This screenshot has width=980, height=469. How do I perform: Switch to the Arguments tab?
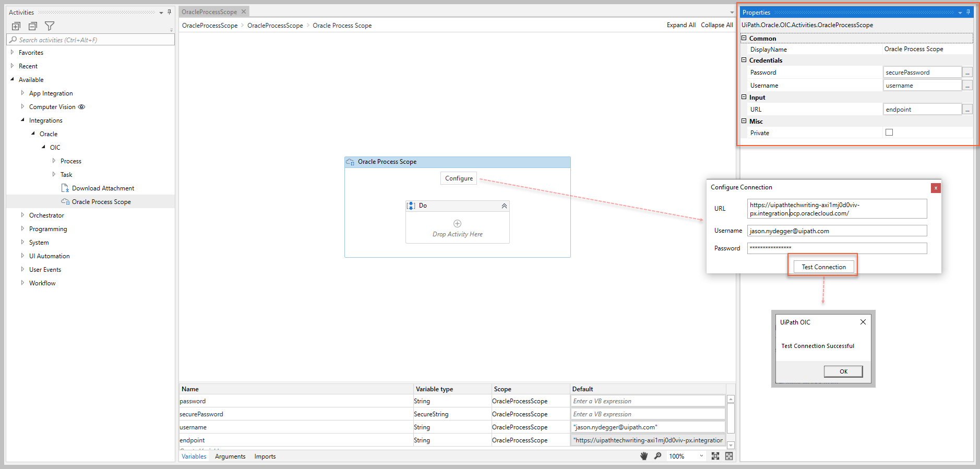[x=230, y=456]
